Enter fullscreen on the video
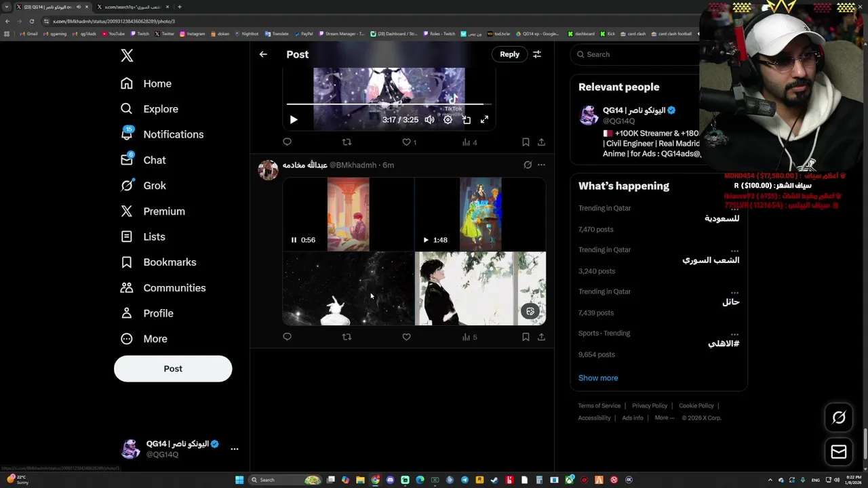Screen dimensions: 868x488 (484, 119)
